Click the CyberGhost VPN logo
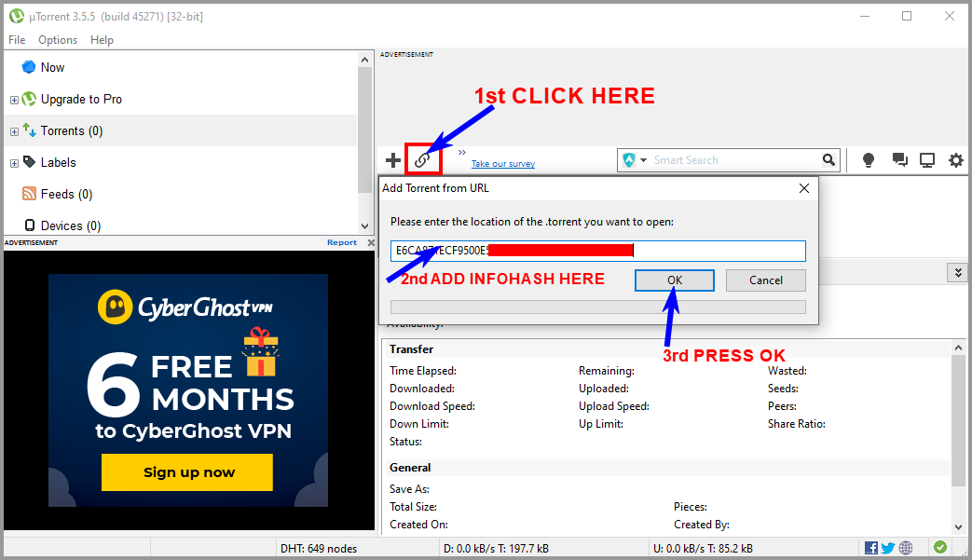The width and height of the screenshot is (972, 560). point(185,307)
